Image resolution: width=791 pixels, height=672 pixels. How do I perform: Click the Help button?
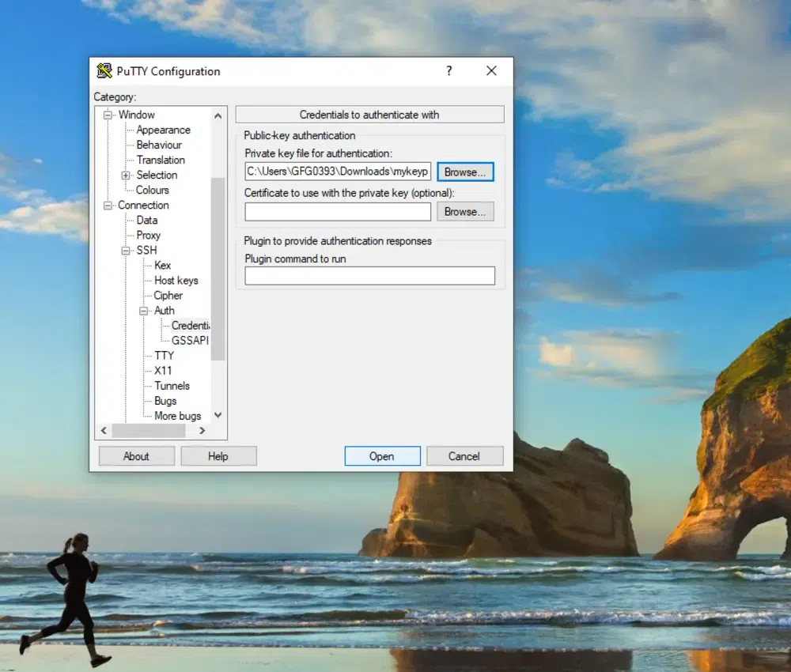click(x=218, y=456)
